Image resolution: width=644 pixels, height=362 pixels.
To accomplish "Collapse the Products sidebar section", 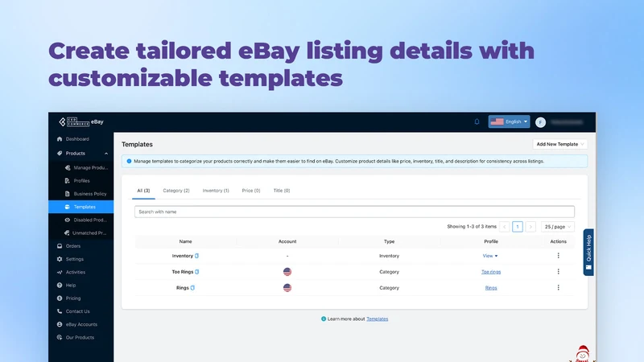I will [106, 154].
